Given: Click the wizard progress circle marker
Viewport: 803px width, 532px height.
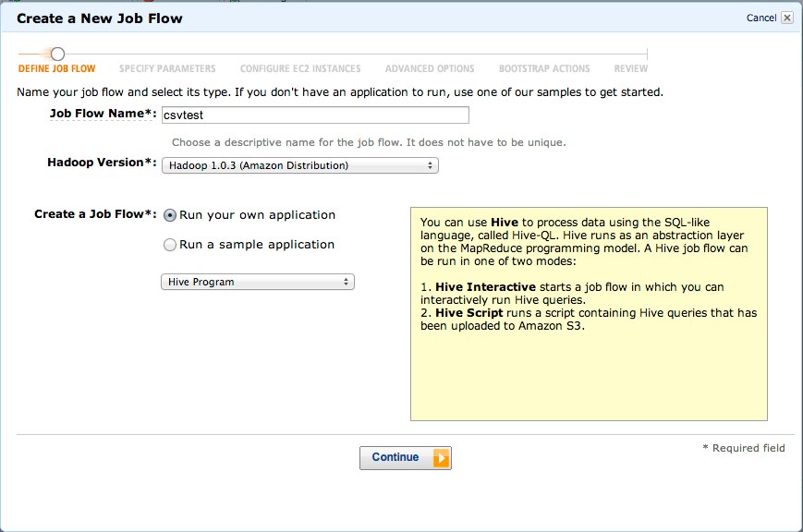Looking at the screenshot, I should tap(57, 54).
